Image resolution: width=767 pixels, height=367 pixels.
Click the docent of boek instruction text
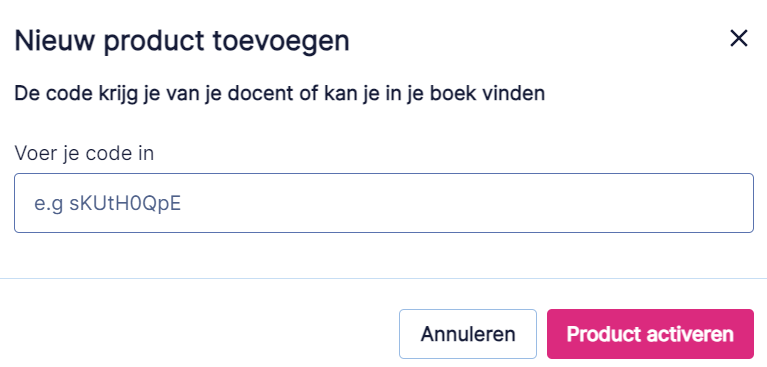coord(280,93)
